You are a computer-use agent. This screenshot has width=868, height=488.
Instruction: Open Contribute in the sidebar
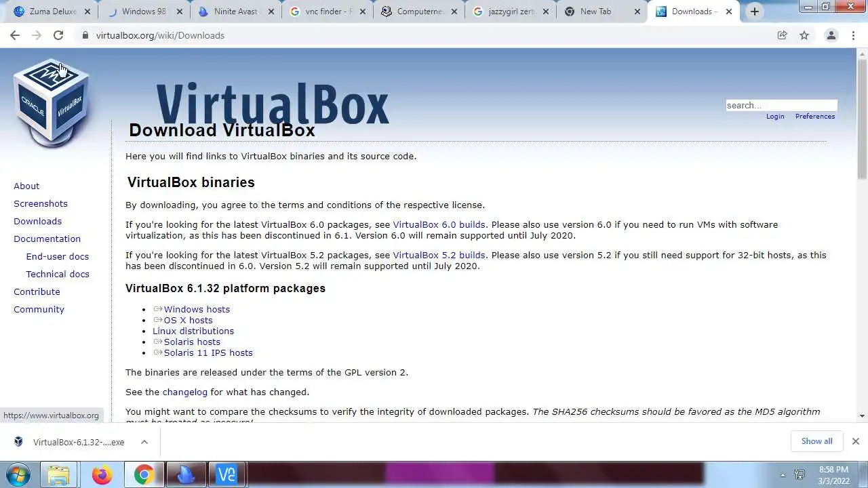pos(37,291)
